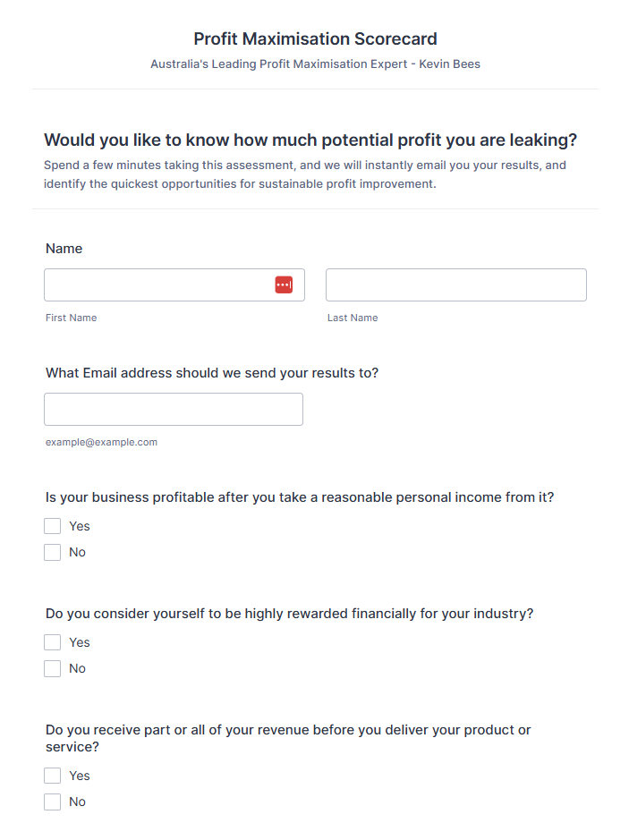This screenshot has height=840, width=629.
Task: Tick Yes for highly rewarded financially question
Action: coord(53,642)
